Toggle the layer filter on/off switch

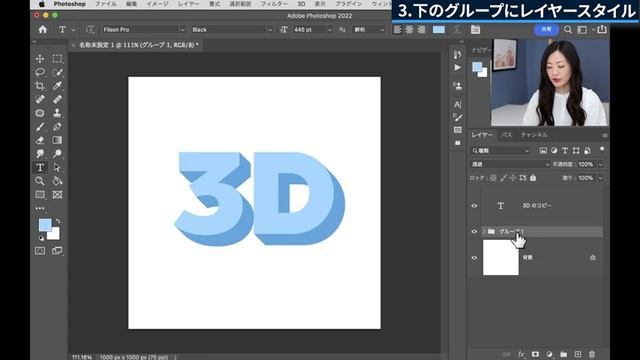(602, 150)
